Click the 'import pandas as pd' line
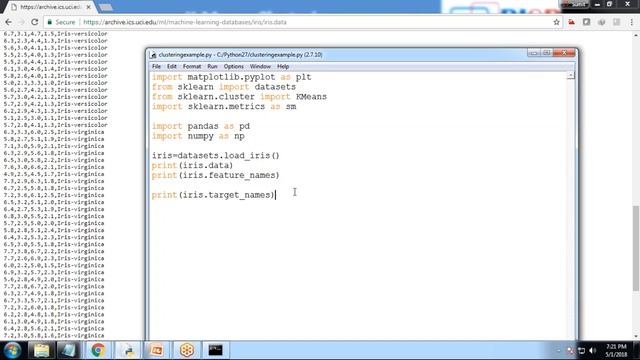Viewport: 640px width, 360px height. pos(201,126)
